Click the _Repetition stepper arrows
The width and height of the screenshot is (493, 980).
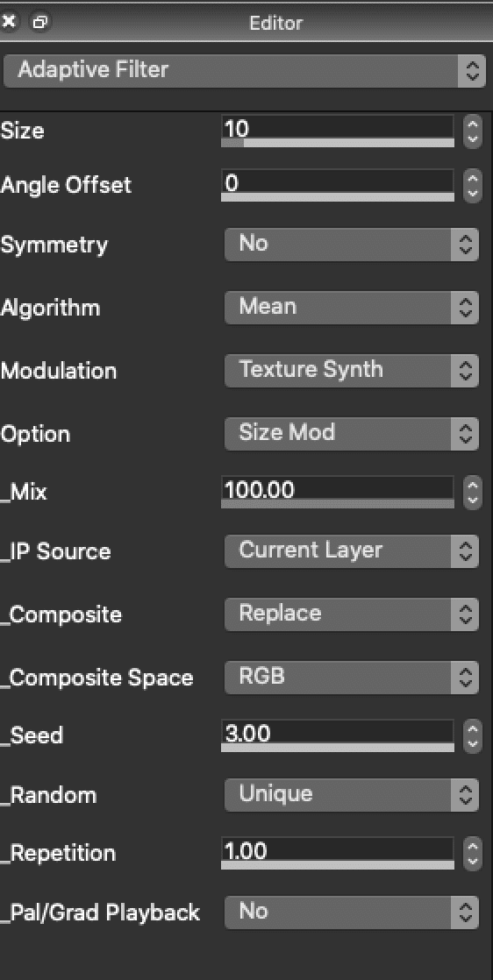pyautogui.click(x=473, y=854)
